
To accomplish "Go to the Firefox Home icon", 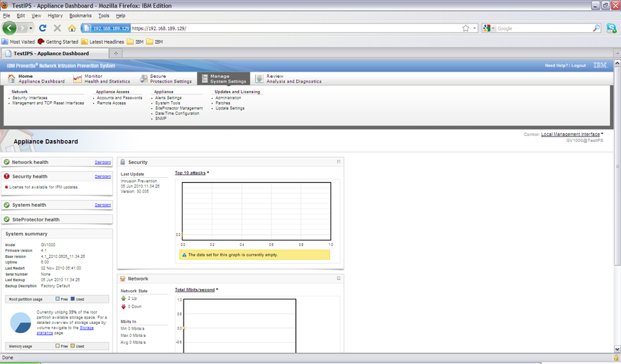I will click(72, 28).
